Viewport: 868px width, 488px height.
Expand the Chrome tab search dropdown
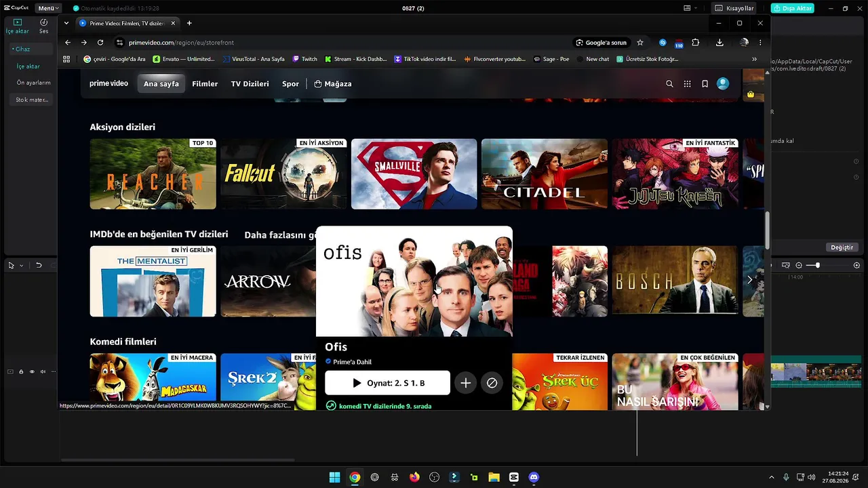pyautogui.click(x=66, y=23)
